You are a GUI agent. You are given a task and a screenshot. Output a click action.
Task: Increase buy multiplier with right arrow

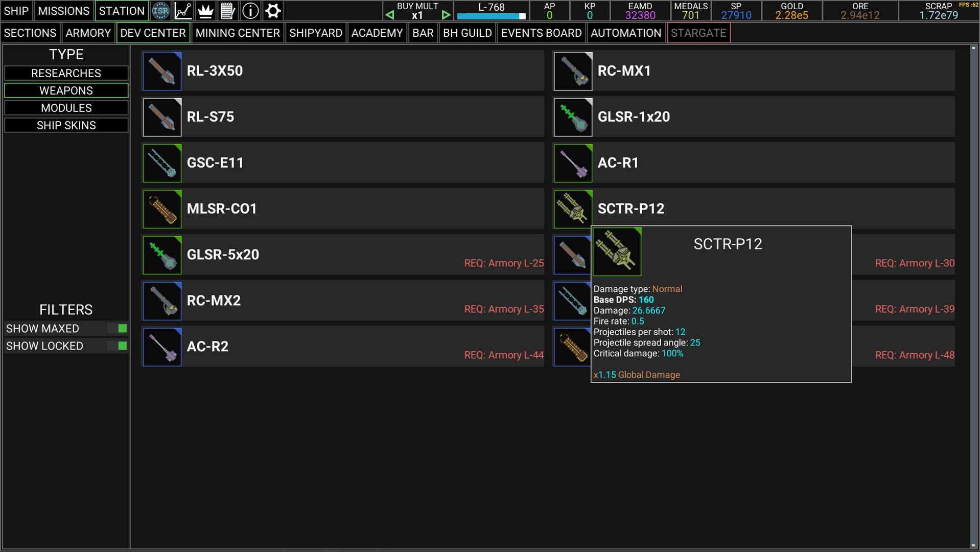coord(446,15)
